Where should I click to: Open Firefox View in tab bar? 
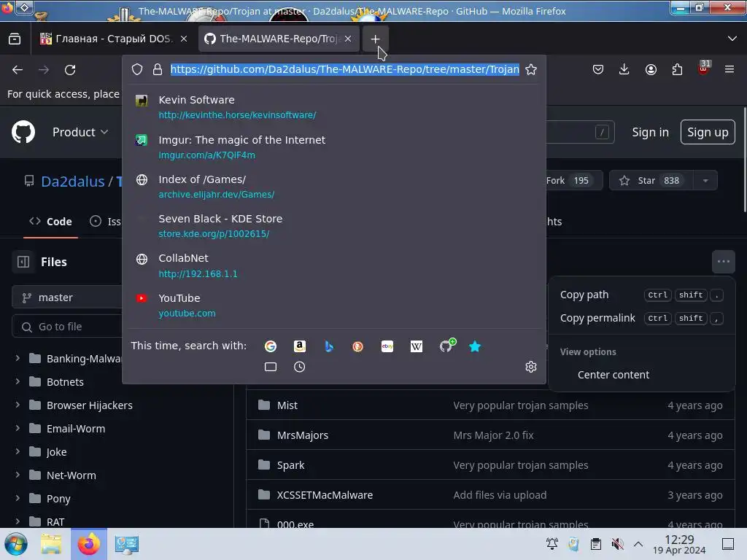(x=15, y=39)
